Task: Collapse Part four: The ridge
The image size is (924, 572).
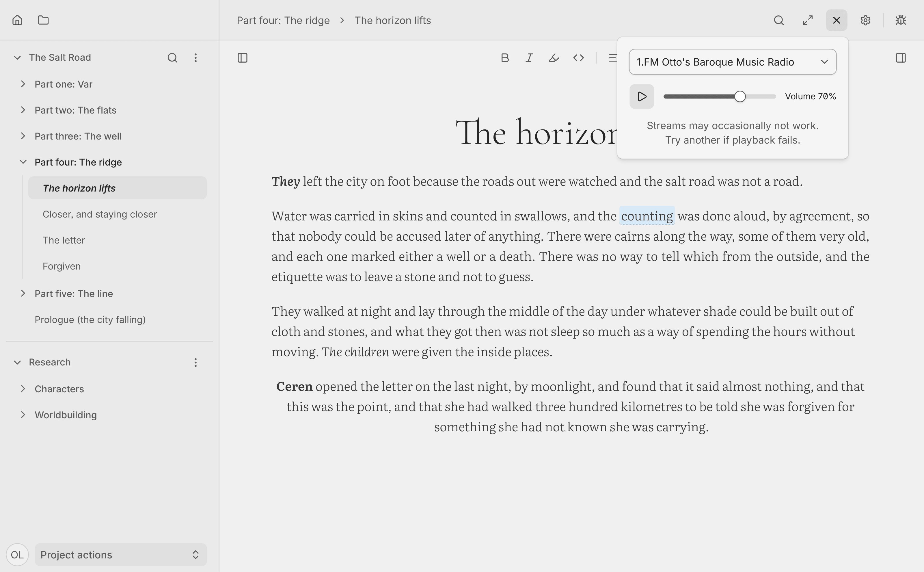Action: coord(23,162)
